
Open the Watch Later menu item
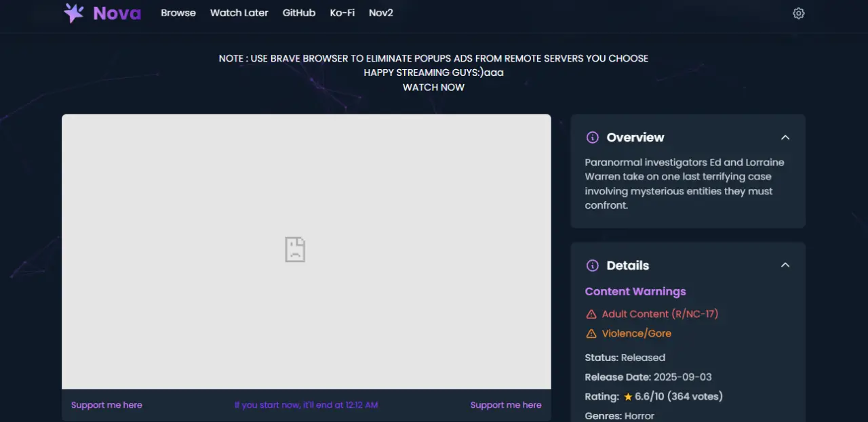pyautogui.click(x=239, y=13)
